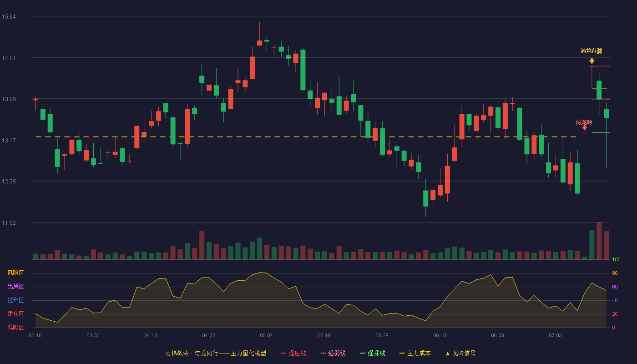Click the 03-30 date label
The image size is (637, 364).
click(93, 335)
